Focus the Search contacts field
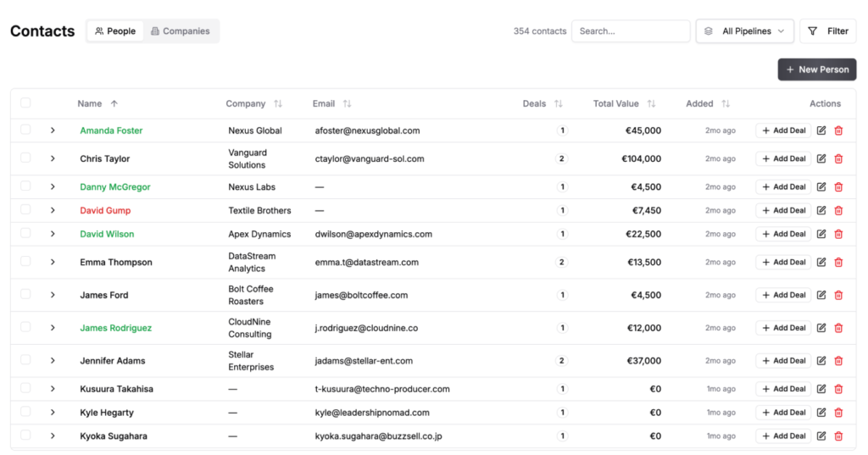 click(x=631, y=31)
